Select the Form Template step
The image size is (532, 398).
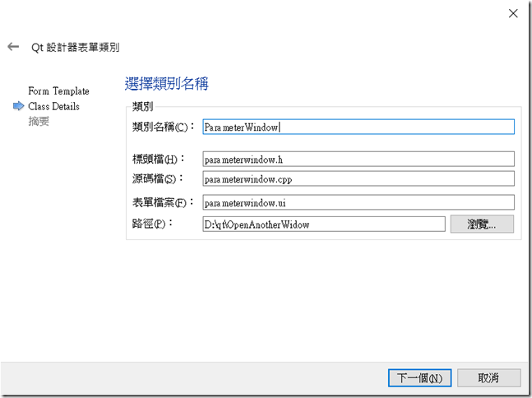click(x=58, y=91)
